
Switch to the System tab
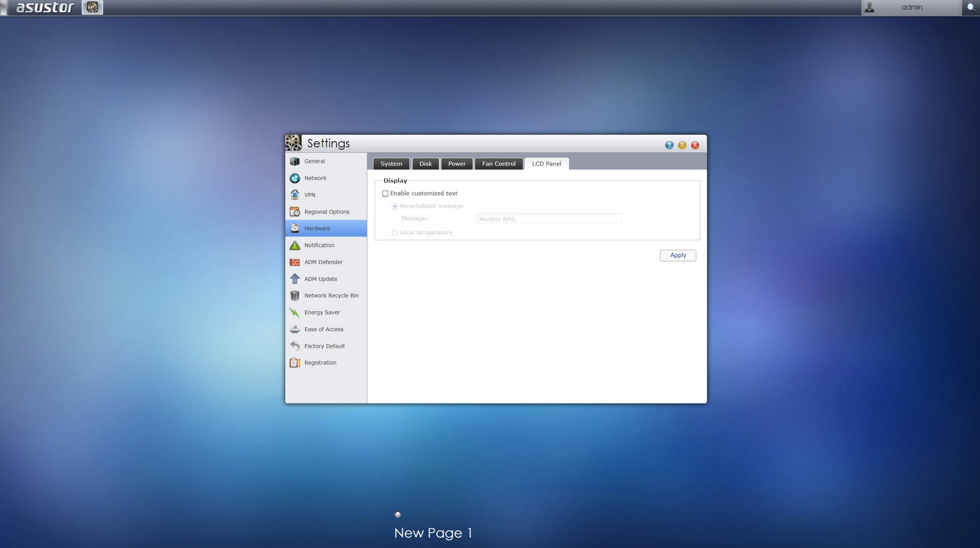coord(391,164)
